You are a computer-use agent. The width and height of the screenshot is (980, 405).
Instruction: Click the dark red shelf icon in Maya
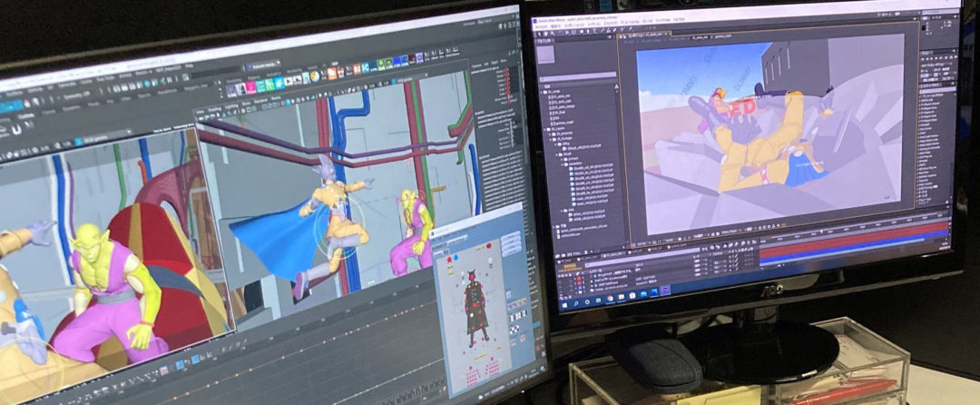coord(412,59)
